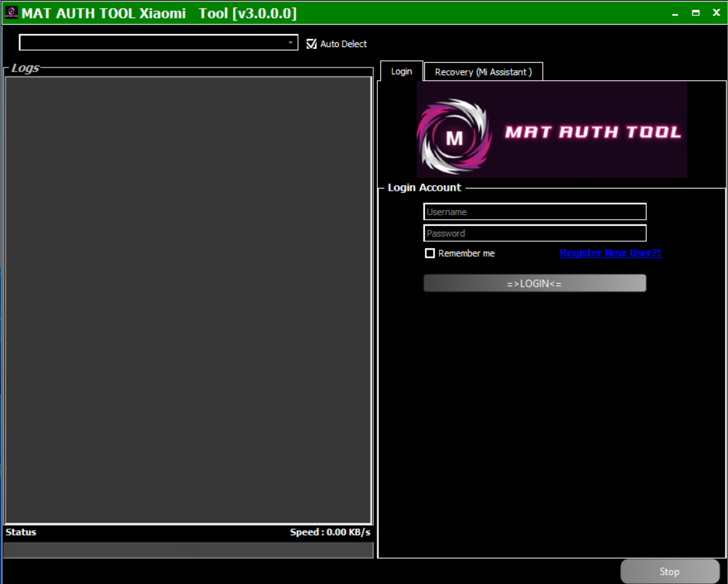This screenshot has height=584, width=728.
Task: Maximize the MAT AUTH TOOL window
Action: 696,13
